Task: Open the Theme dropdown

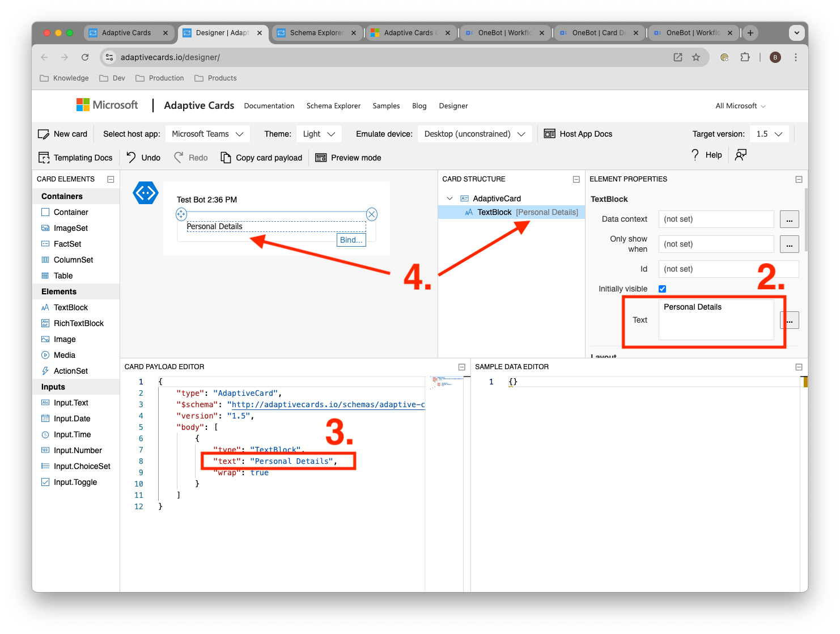Action: point(319,134)
